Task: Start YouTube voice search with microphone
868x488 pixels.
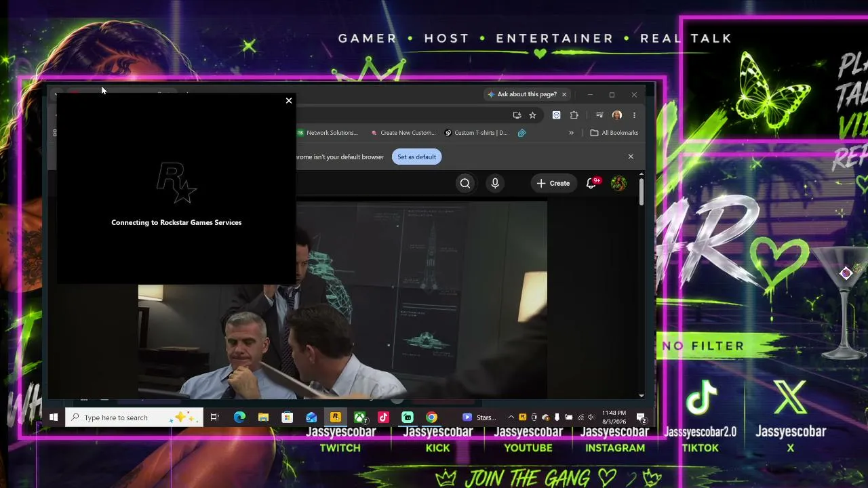Action: 495,183
